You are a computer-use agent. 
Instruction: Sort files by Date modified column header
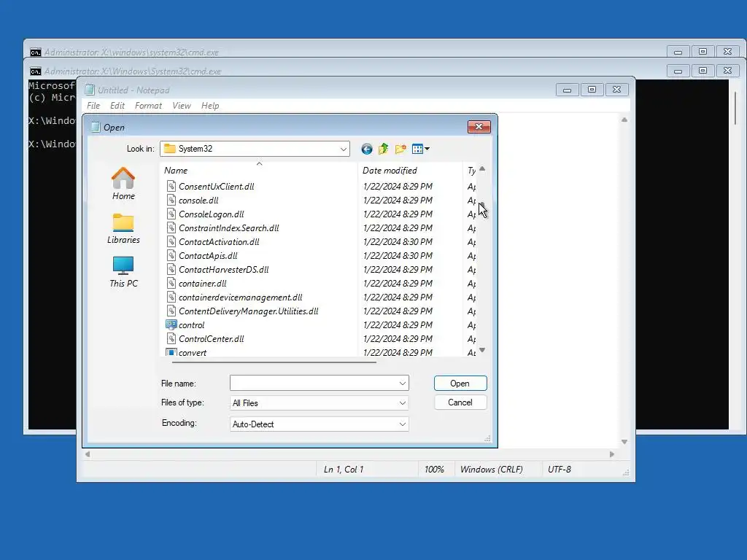pos(410,170)
